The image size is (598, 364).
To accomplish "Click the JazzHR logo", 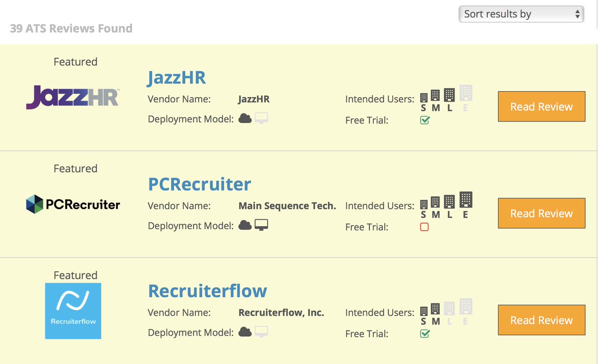I will (x=73, y=97).
